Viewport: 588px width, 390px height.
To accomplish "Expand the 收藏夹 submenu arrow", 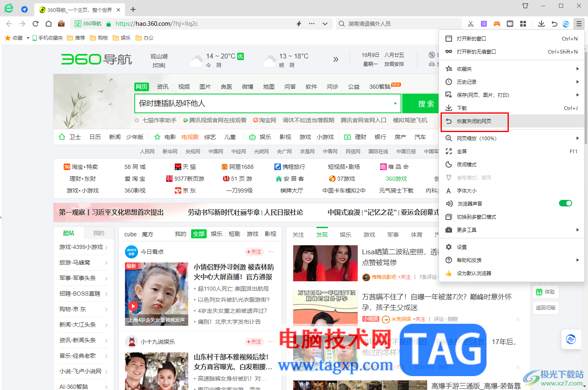I will (x=577, y=68).
